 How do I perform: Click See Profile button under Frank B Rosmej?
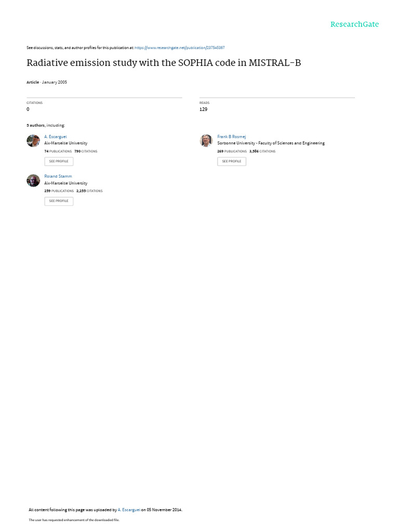(x=232, y=162)
